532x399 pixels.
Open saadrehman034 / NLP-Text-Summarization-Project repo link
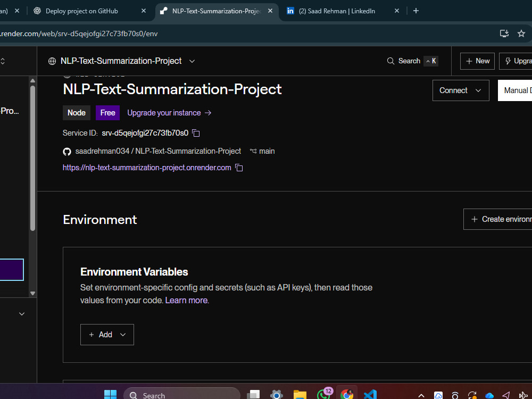coord(158,151)
